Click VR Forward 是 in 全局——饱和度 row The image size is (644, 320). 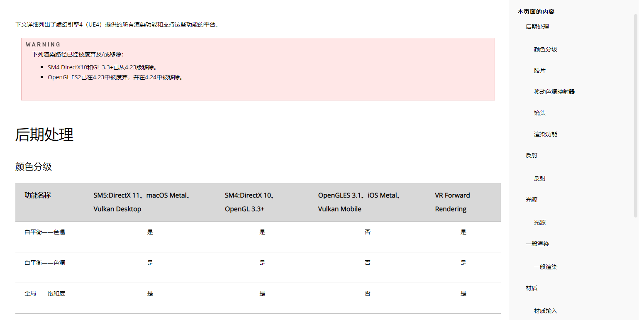pos(463,293)
